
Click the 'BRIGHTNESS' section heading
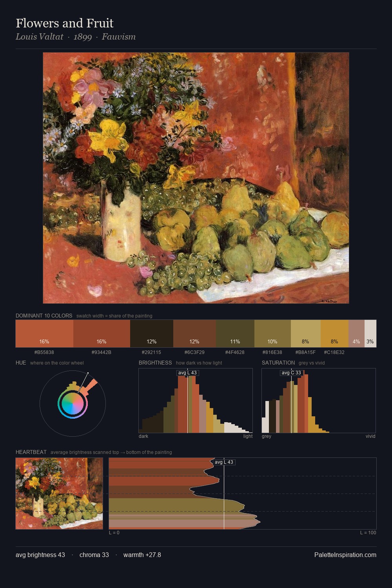[155, 363]
